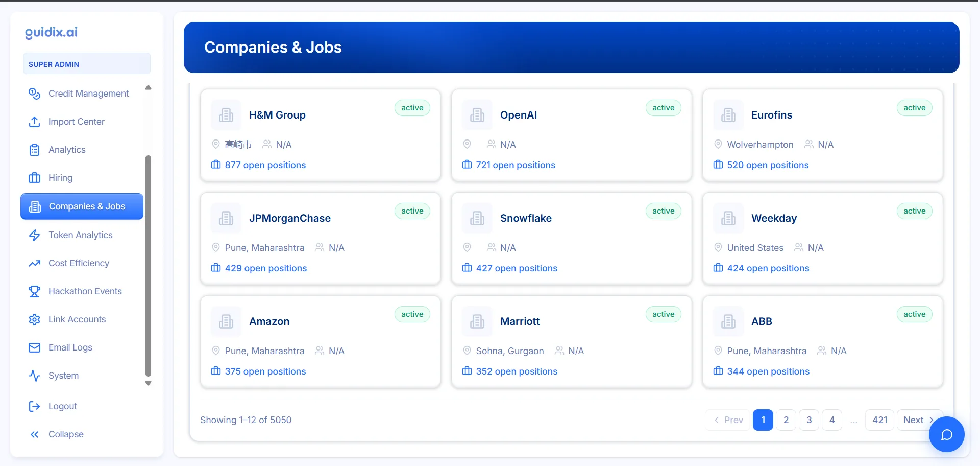Open Credit Management in the sidebar
This screenshot has width=980, height=466.
click(x=82, y=94)
